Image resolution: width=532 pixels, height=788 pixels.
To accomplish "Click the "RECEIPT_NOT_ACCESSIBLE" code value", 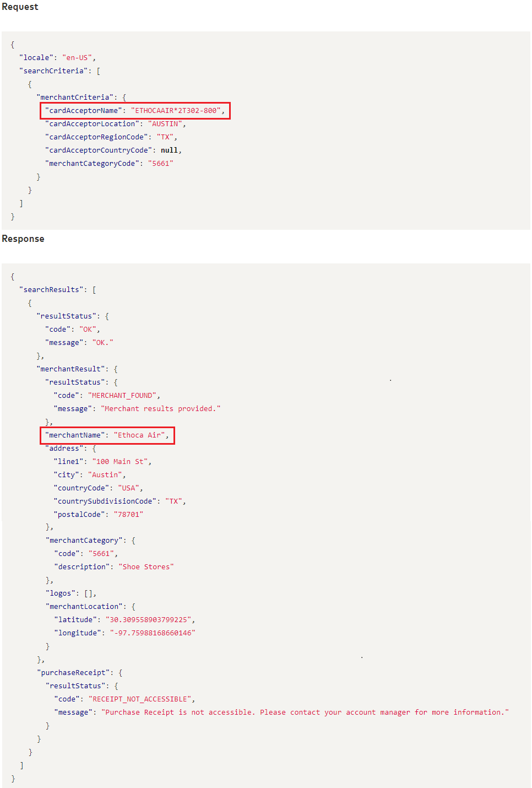I will 140,699.
